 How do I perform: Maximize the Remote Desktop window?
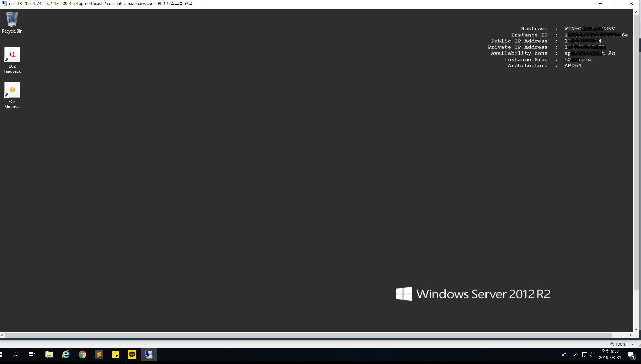pos(616,3)
